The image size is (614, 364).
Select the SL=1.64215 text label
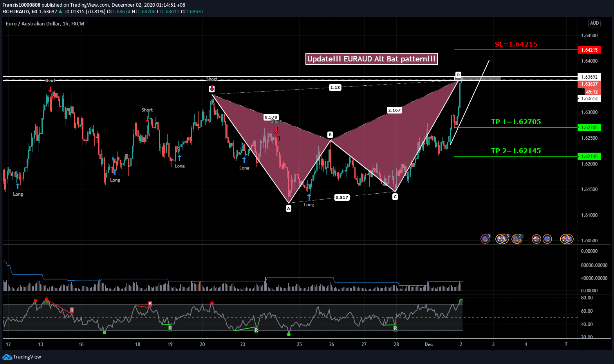(x=516, y=44)
